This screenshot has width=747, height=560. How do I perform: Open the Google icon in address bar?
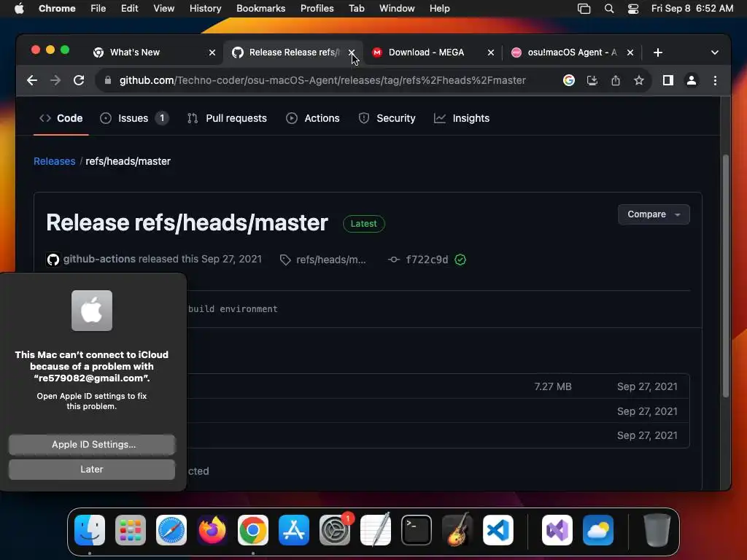[x=568, y=80]
